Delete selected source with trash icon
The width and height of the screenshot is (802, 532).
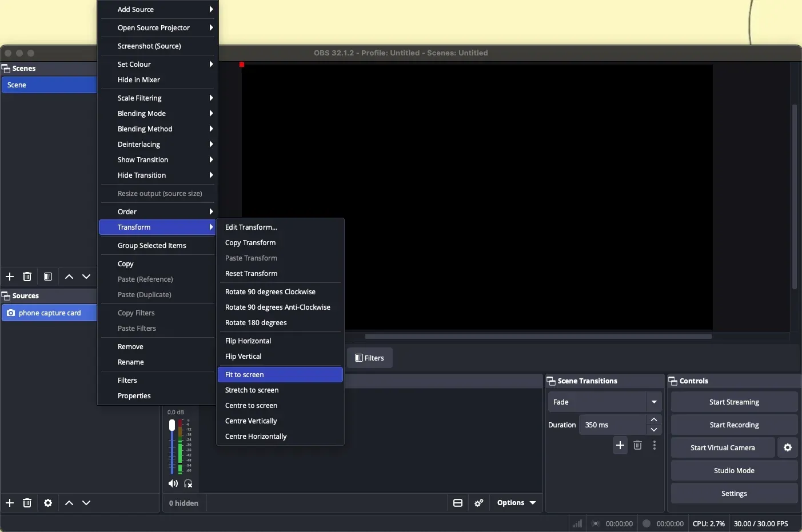[x=27, y=503]
